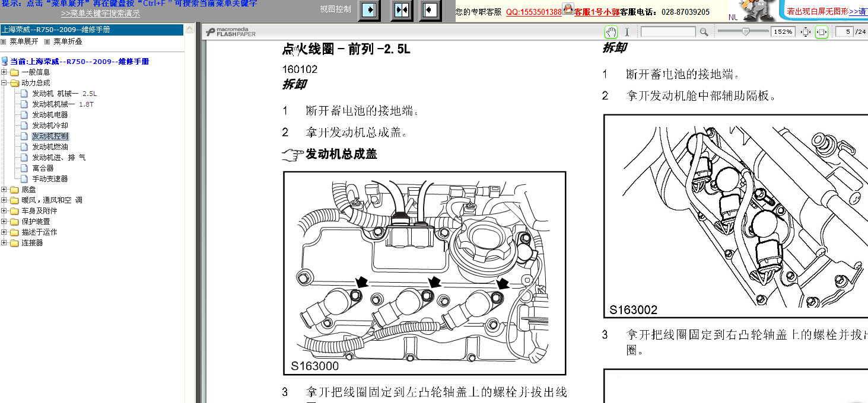Click the left panel scroll up arrow
The height and width of the screenshot is (403, 868).
pos(189,28)
